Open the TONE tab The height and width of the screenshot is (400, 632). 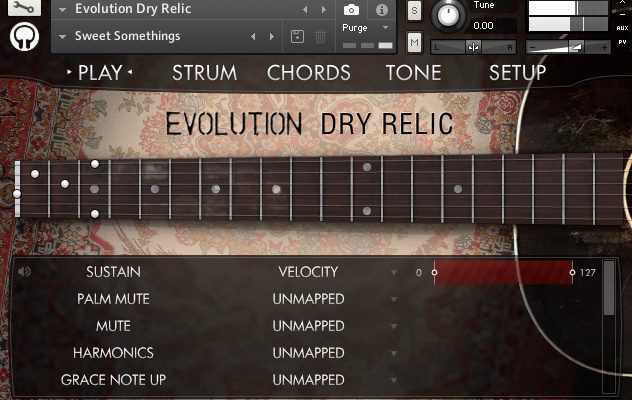click(414, 73)
